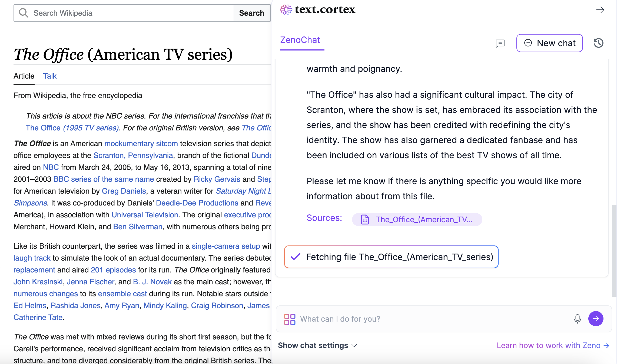Follow Scranton, Pennsylvania link
Viewport: 617px width, 364px height.
click(133, 155)
